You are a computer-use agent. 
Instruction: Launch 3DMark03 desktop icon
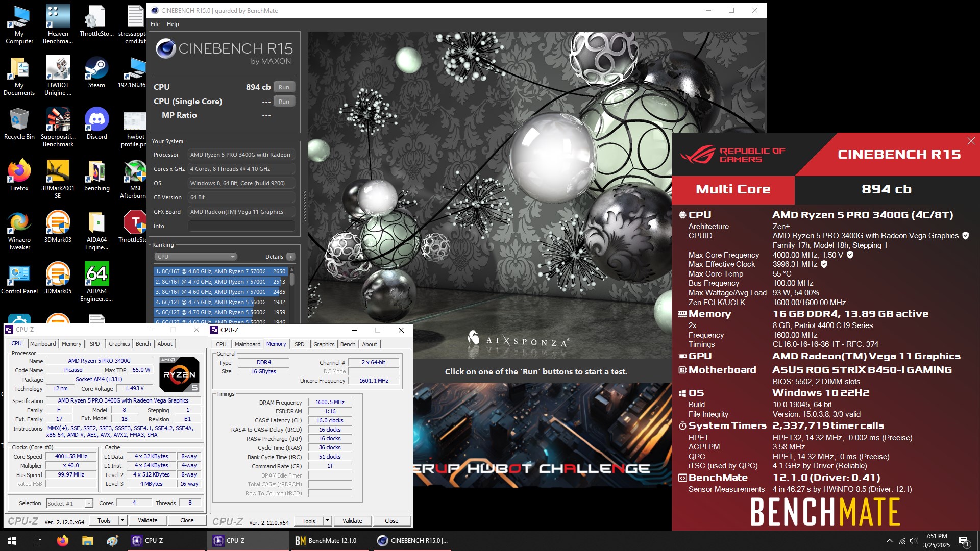coord(58,227)
